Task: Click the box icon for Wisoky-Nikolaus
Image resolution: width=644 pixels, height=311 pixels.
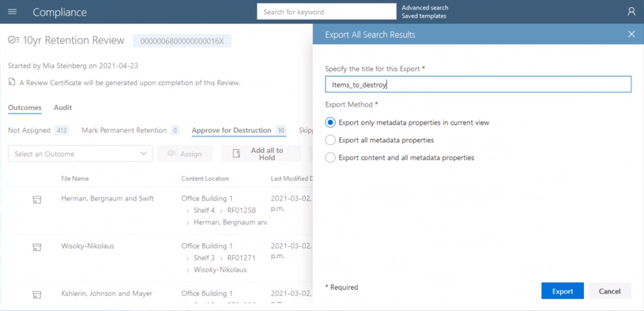Action: click(37, 247)
